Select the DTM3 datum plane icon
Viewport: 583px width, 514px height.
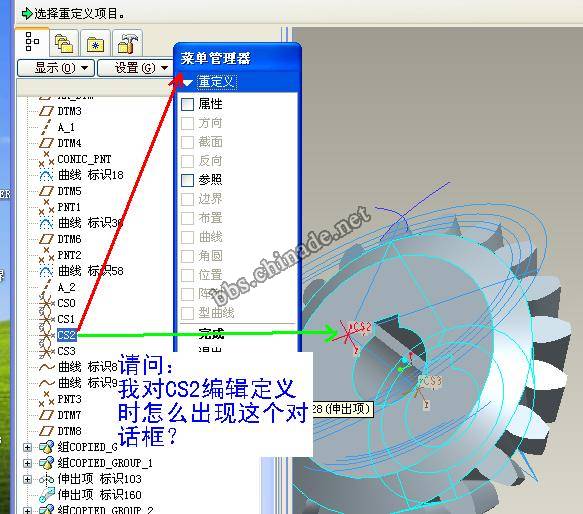[x=46, y=111]
